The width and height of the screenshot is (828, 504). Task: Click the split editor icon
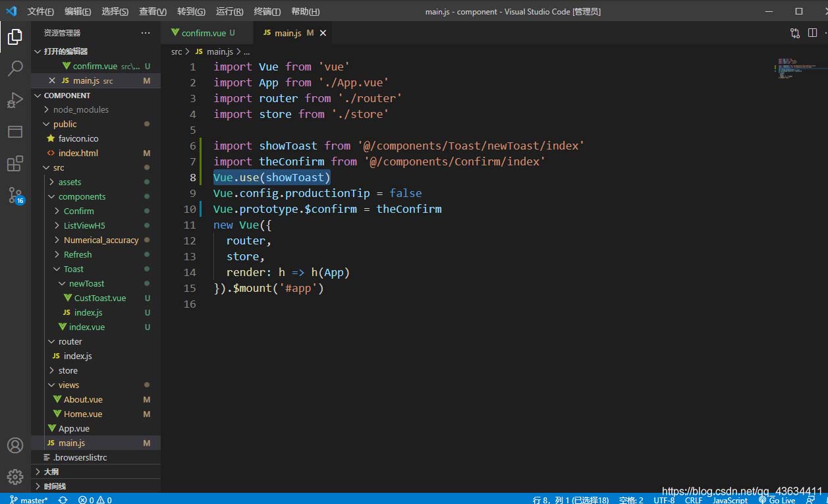812,33
